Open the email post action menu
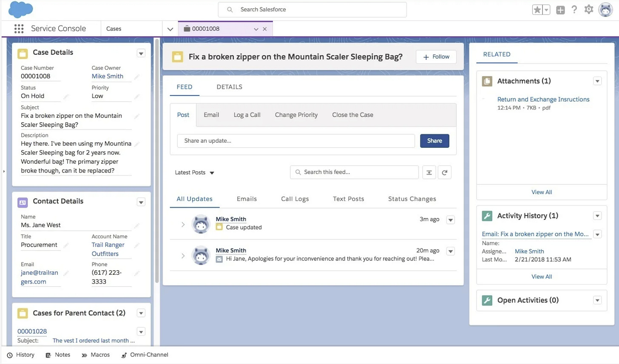Image resolution: width=619 pixels, height=364 pixels. (x=451, y=251)
